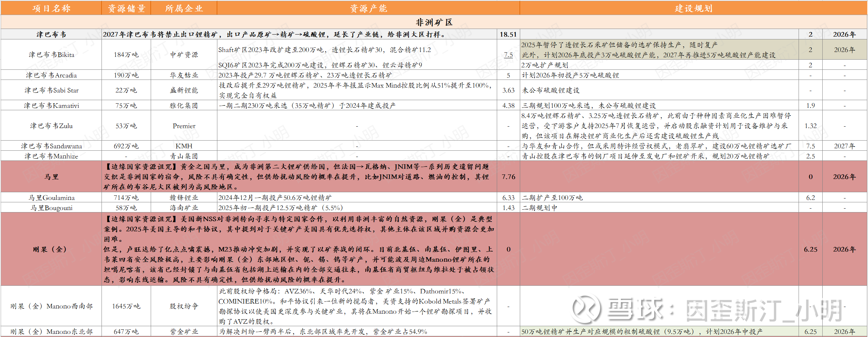The width and height of the screenshot is (868, 337).
Task: Click the 4.38 value cell
Action: point(508,105)
